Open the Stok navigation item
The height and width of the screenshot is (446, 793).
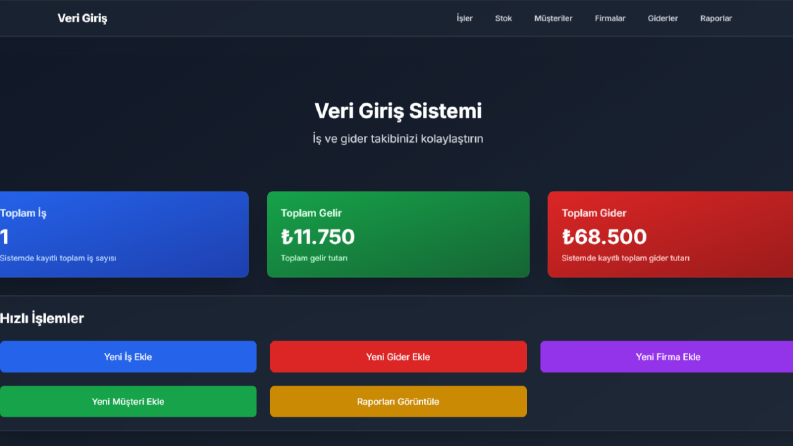point(503,18)
